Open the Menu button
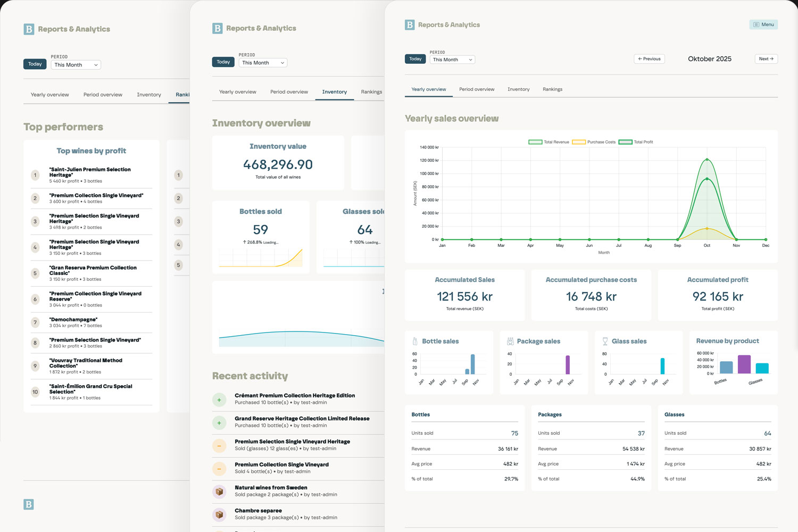 pyautogui.click(x=763, y=24)
